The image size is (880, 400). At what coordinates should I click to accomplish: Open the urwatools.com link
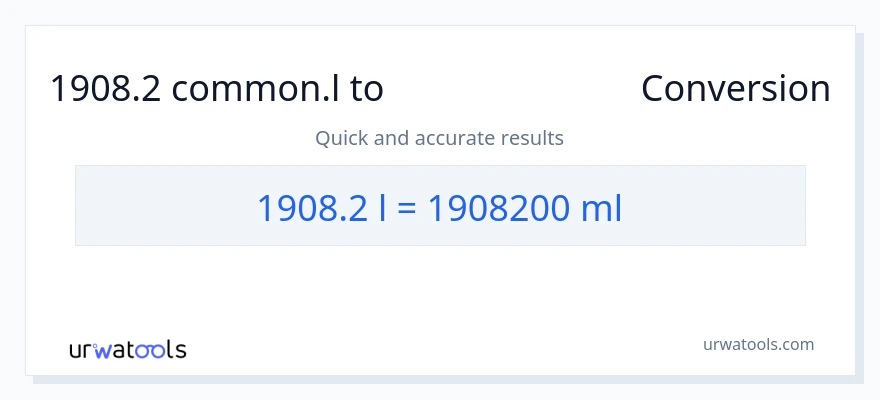758,344
